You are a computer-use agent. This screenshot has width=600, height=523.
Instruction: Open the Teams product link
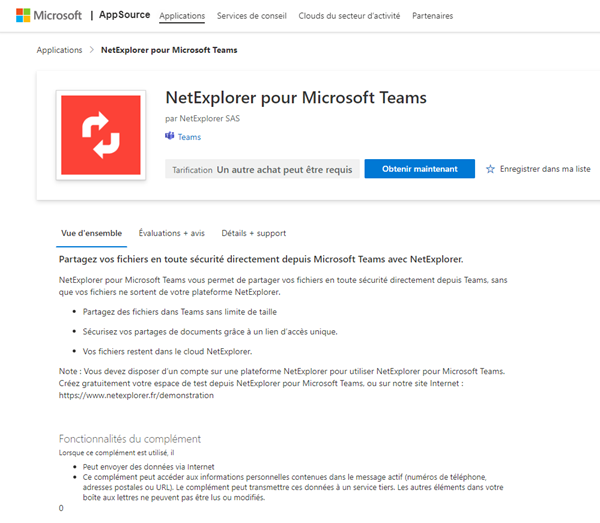click(x=189, y=137)
